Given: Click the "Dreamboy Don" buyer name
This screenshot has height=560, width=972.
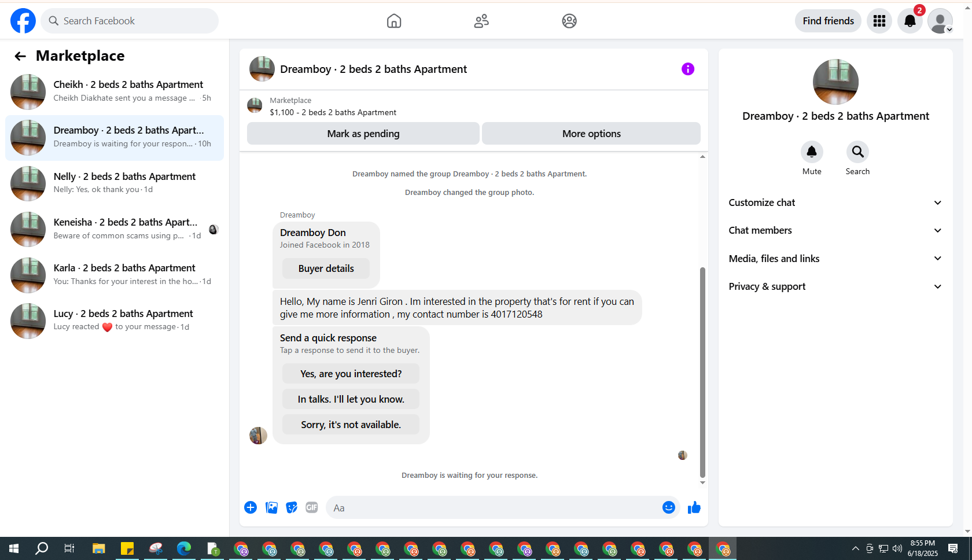Looking at the screenshot, I should tap(313, 233).
